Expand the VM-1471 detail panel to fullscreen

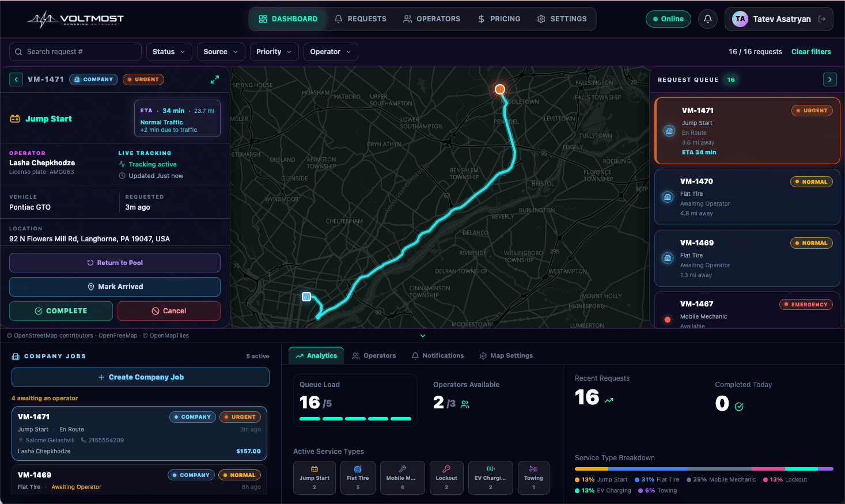pos(215,79)
